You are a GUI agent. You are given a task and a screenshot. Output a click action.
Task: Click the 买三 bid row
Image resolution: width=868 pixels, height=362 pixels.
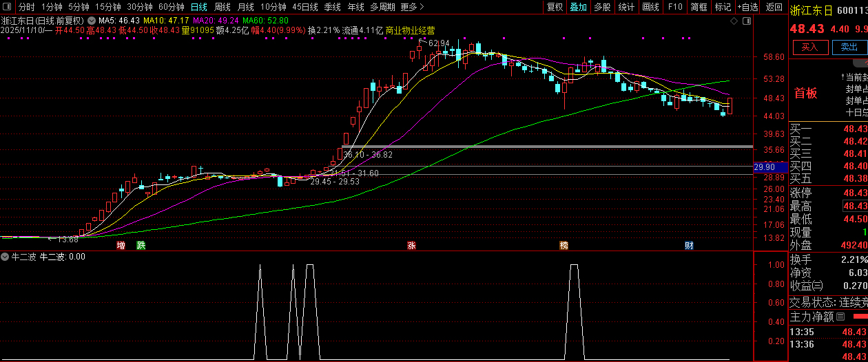click(x=828, y=153)
